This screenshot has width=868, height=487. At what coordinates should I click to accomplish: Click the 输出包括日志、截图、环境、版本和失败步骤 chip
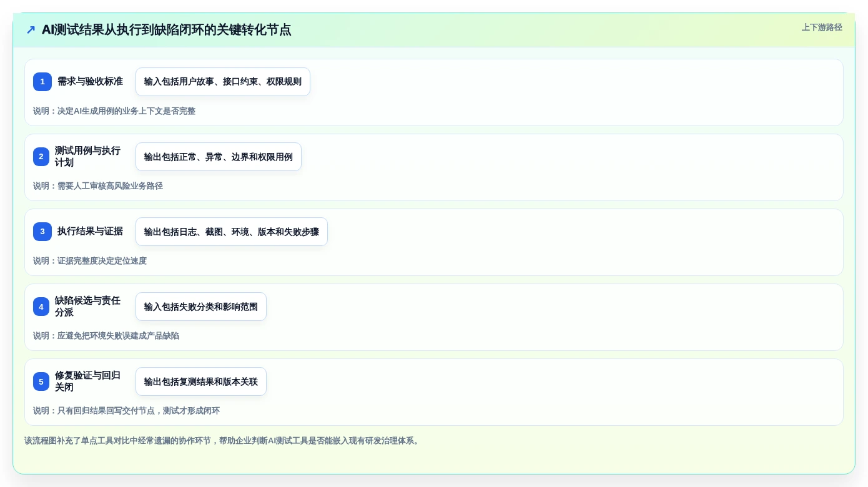(232, 232)
